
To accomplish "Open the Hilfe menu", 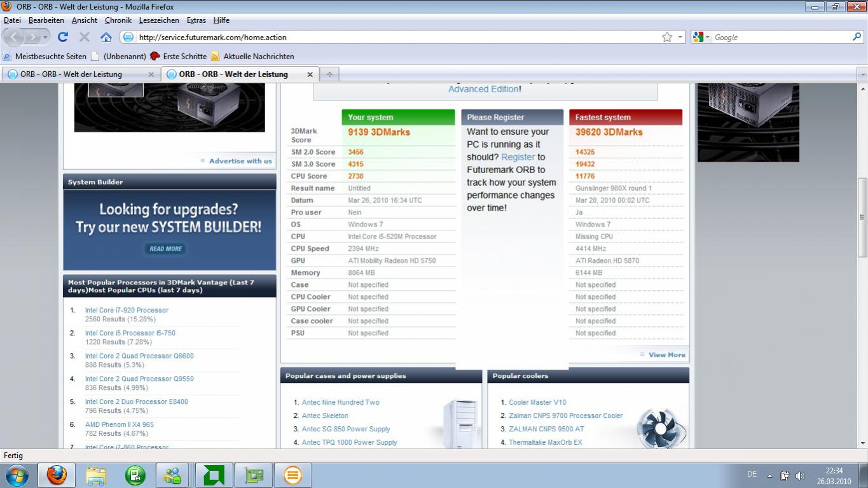I will [221, 20].
